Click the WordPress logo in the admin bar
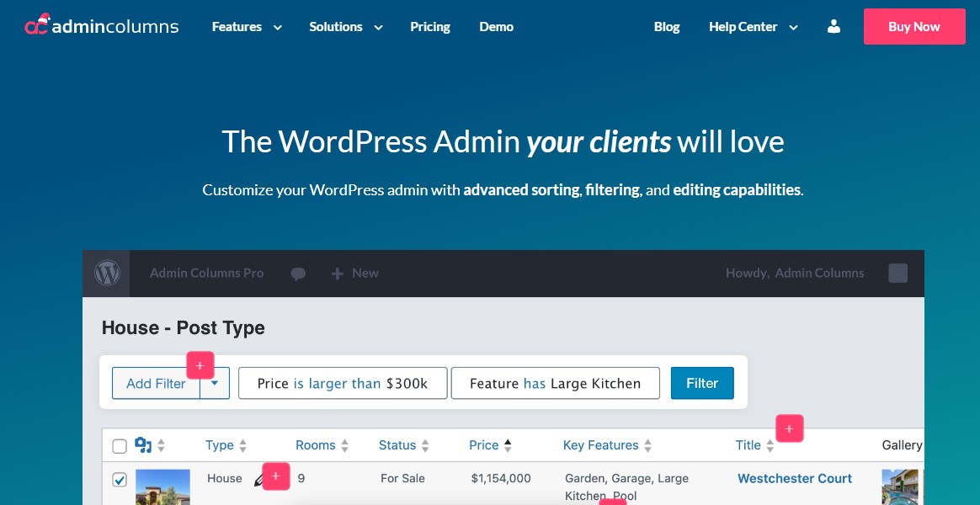The width and height of the screenshot is (980, 505). click(x=107, y=273)
